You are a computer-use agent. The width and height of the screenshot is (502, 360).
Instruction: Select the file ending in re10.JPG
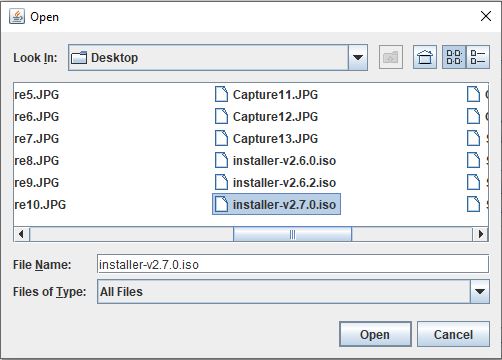tap(40, 204)
